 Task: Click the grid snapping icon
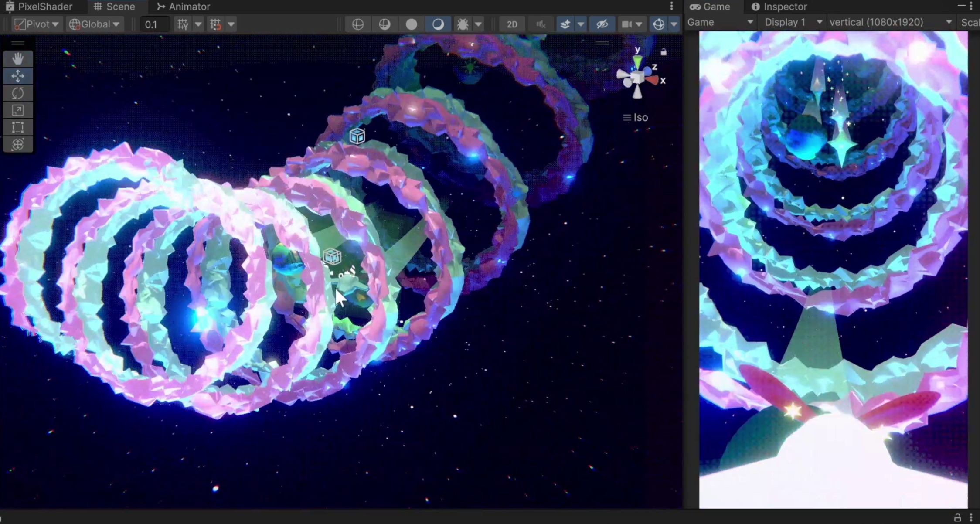(x=183, y=24)
